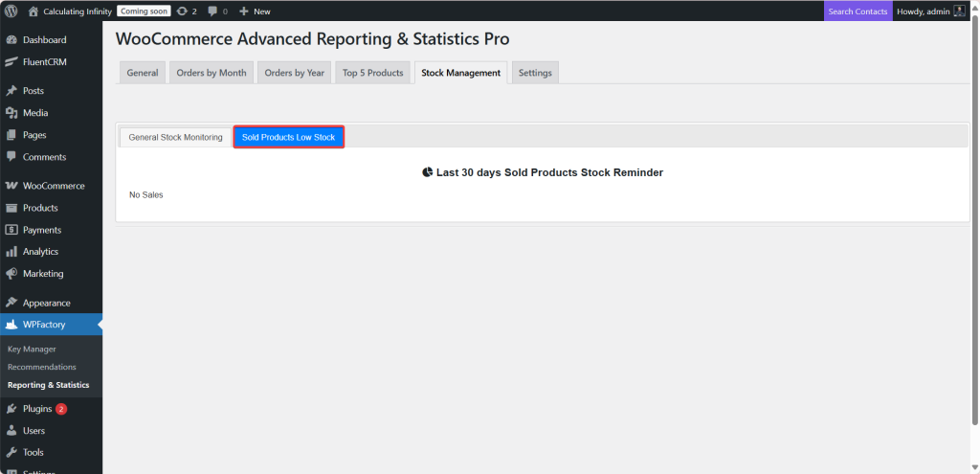
Task: Click the Users person icon
Action: pos(11,431)
